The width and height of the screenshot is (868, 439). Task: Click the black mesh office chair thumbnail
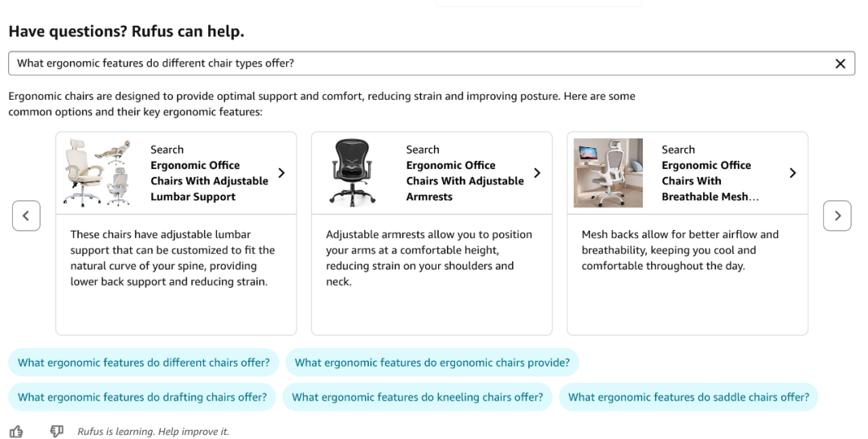353,173
